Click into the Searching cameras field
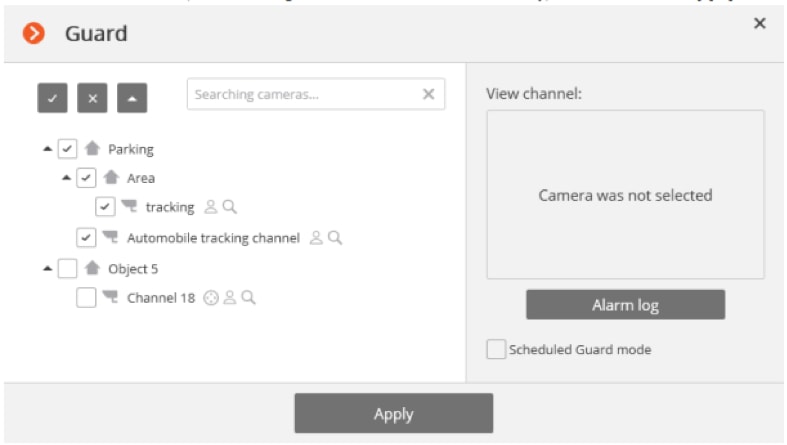787x445 pixels. 300,94
